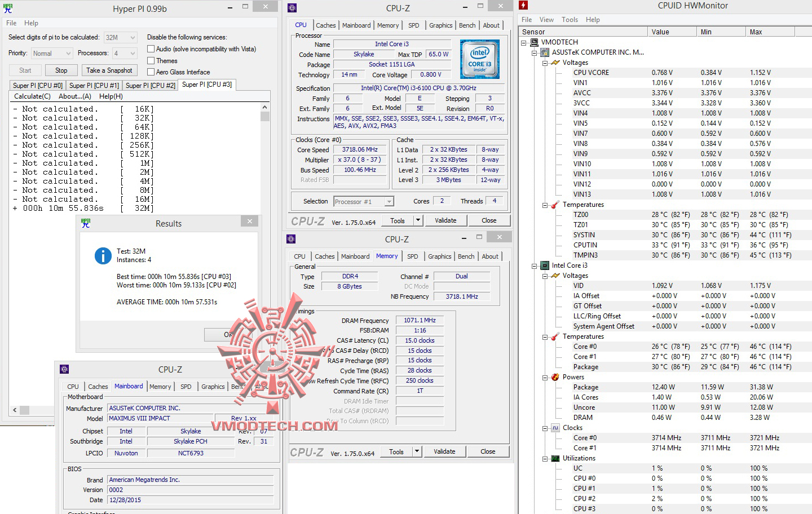Click the CPU-Z icon of the Memory window
Viewport: 812px width, 514px height.
tap(291, 239)
